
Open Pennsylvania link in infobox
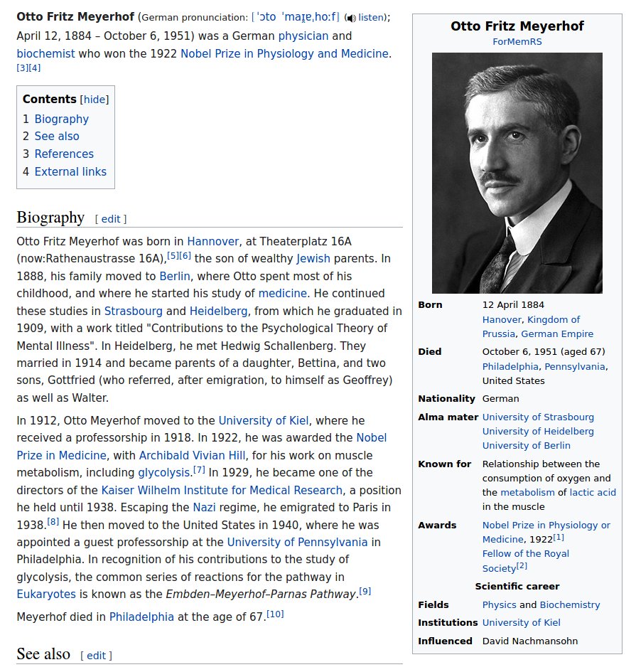(575, 366)
